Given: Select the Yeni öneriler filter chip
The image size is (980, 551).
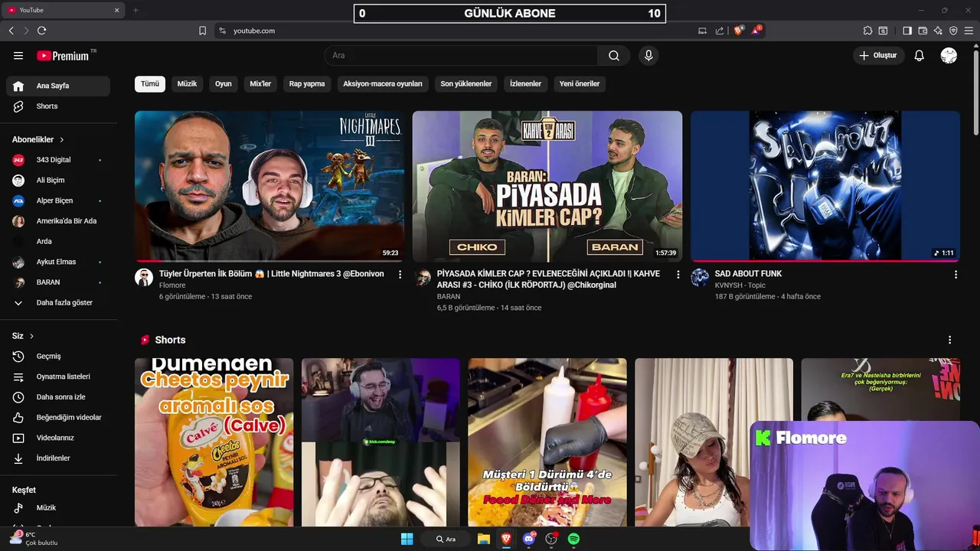Looking at the screenshot, I should (580, 84).
